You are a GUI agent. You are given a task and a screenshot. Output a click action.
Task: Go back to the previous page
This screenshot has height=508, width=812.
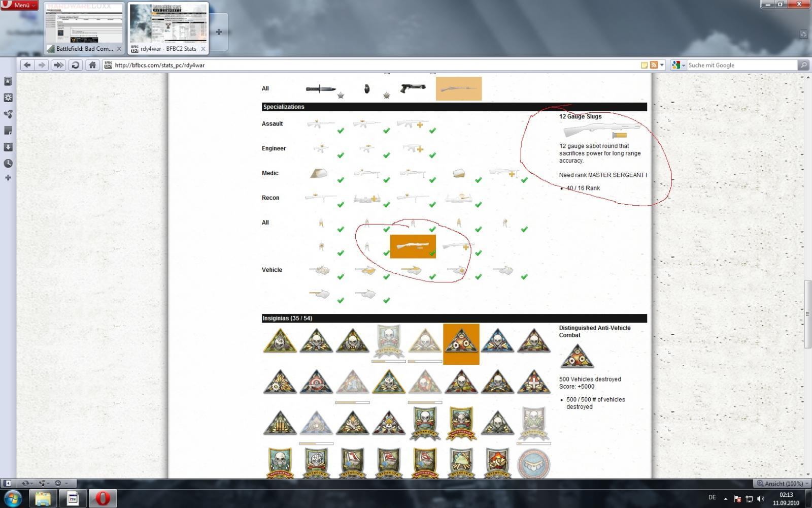[27, 65]
